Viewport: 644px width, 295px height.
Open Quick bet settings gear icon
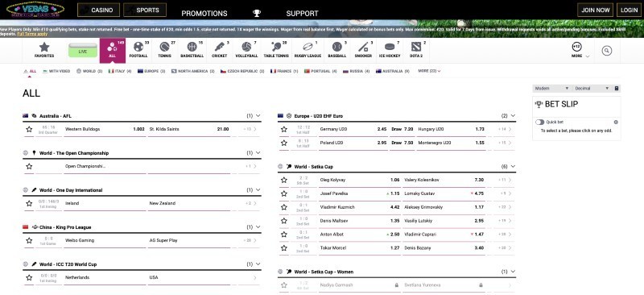(616, 123)
